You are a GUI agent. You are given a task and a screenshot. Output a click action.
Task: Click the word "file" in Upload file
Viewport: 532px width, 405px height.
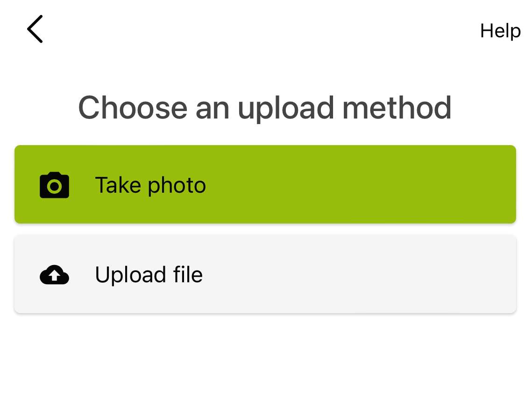189,274
